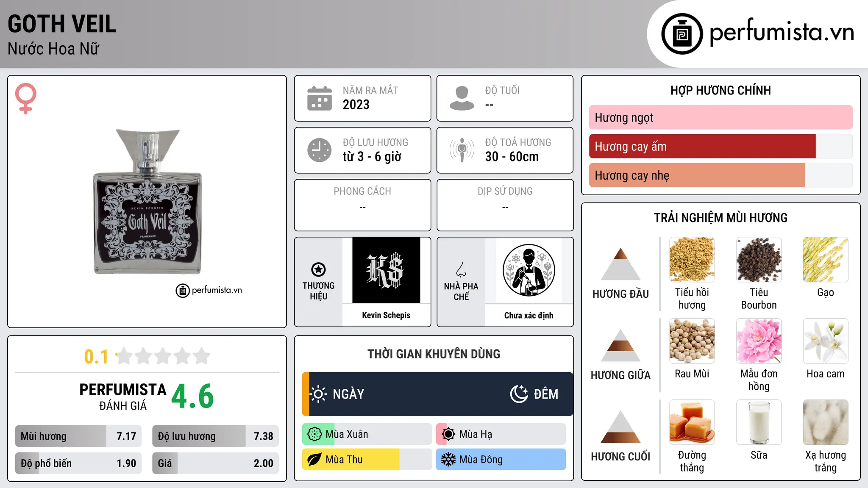Click the Hương cay nhẹ accord bar

pyautogui.click(x=721, y=175)
